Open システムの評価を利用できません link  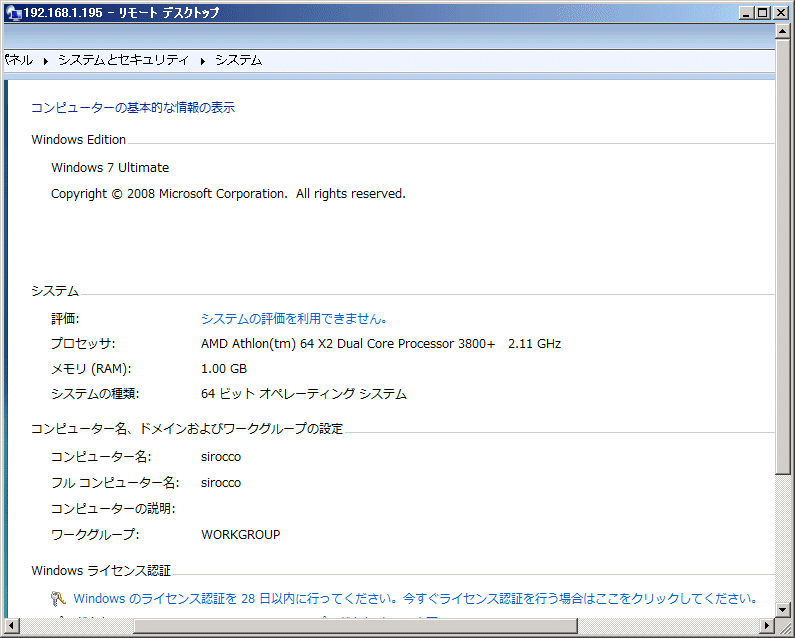[295, 319]
